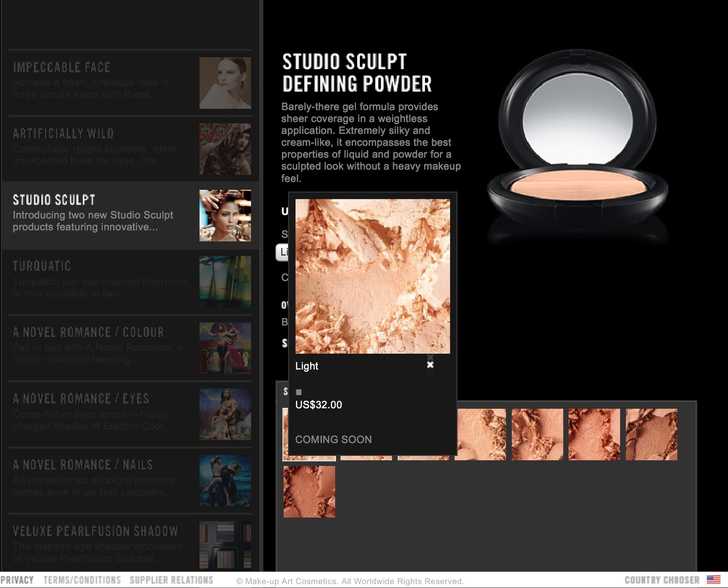Choose the fifth powder shade swatch
The width and height of the screenshot is (728, 588).
pyautogui.click(x=537, y=434)
